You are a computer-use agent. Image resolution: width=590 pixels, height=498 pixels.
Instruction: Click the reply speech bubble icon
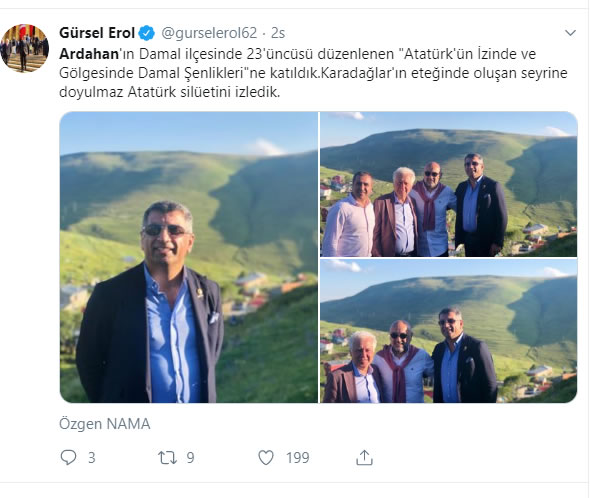click(68, 457)
